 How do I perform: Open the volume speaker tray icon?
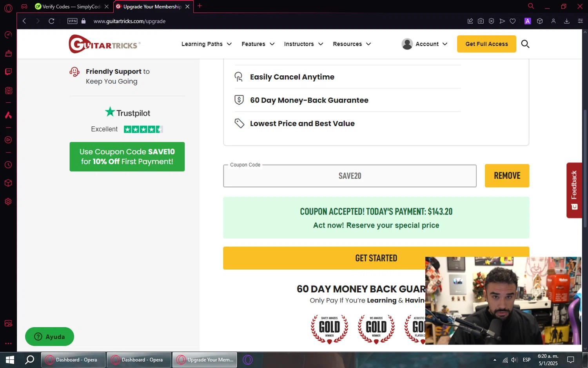pyautogui.click(x=514, y=360)
